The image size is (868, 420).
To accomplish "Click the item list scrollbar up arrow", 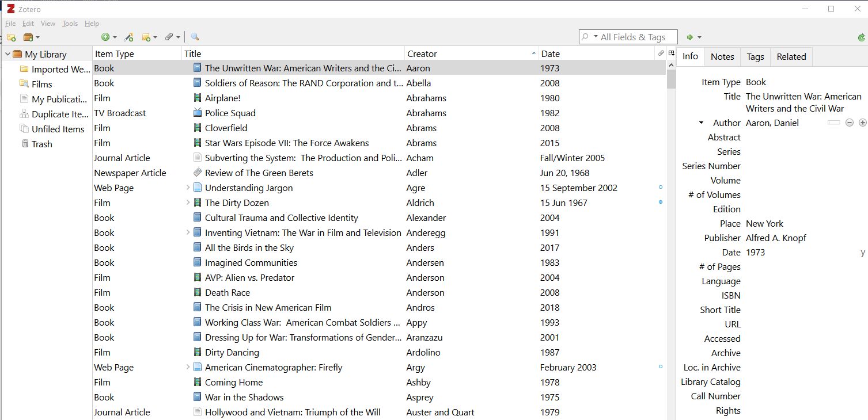I will pyautogui.click(x=671, y=66).
